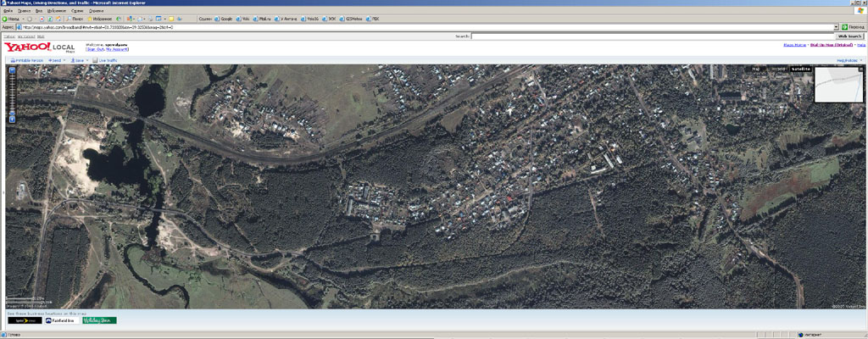Open the Save dropdown in map toolbar
The height and width of the screenshot is (339, 868).
[x=79, y=61]
